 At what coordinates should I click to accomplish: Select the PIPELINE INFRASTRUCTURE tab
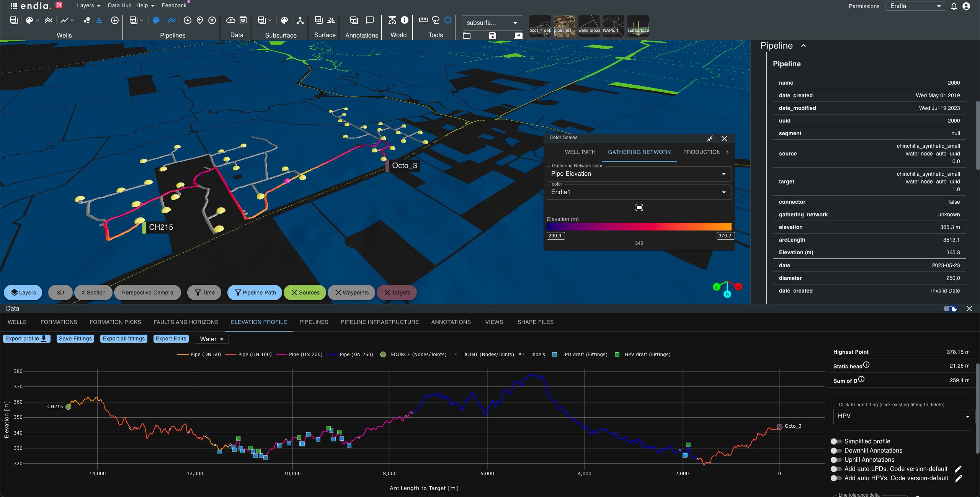[x=380, y=321]
